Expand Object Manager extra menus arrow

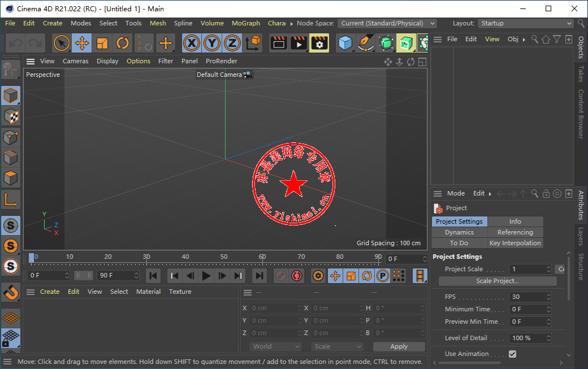[x=524, y=40]
